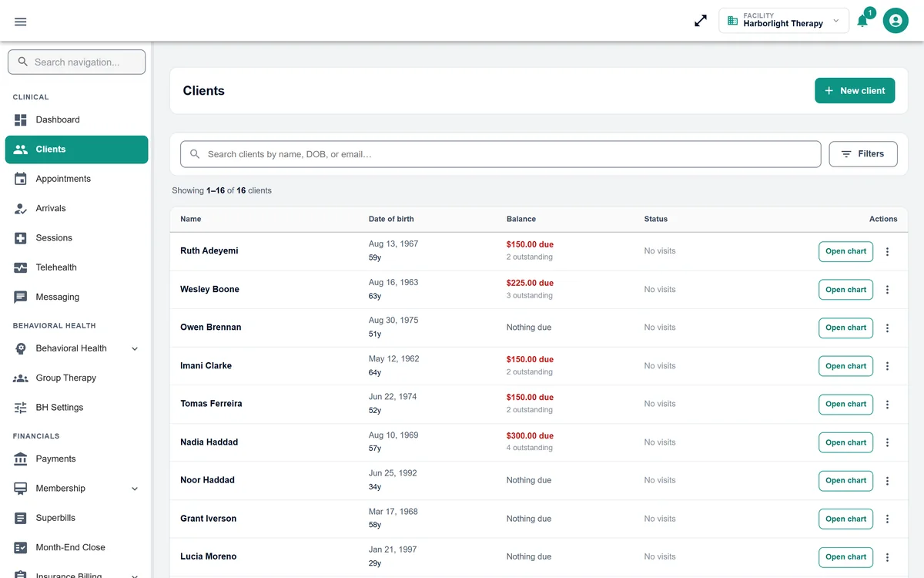The width and height of the screenshot is (924, 578).
Task: Click the fullscreen expand arrows icon
Action: [701, 21]
